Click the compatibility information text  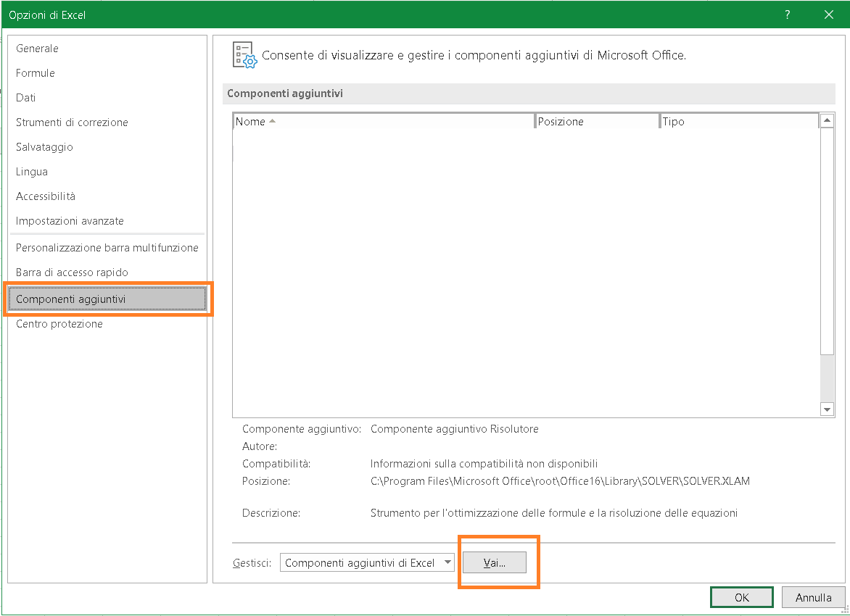point(484,463)
